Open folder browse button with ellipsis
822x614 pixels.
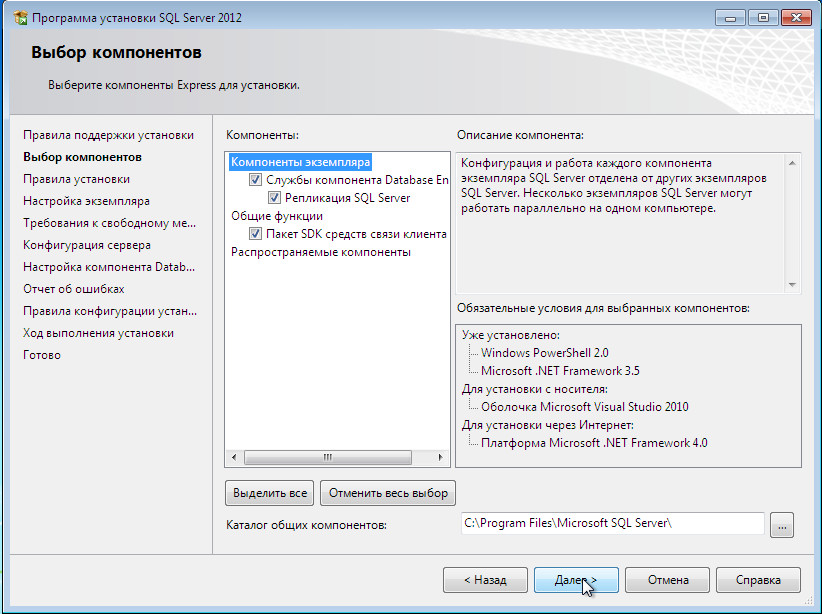(x=782, y=525)
